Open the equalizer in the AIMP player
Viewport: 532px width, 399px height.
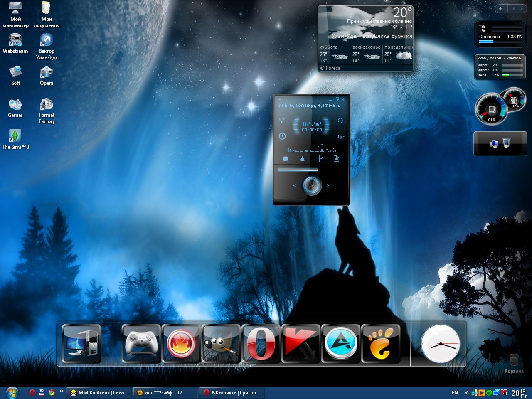coord(319,158)
